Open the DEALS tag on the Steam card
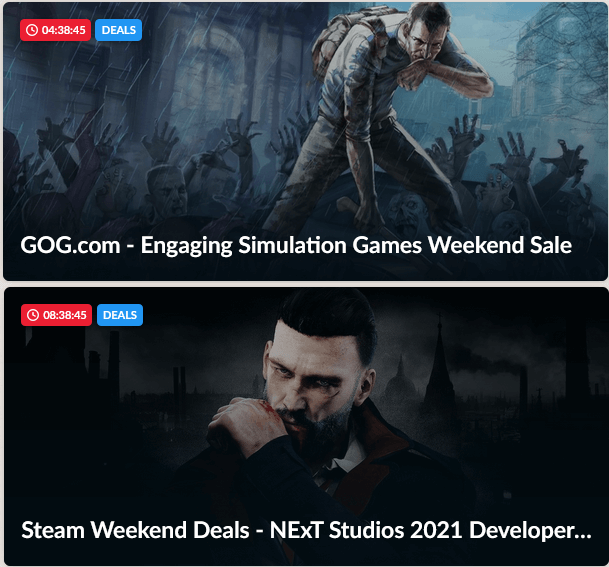 pos(120,315)
